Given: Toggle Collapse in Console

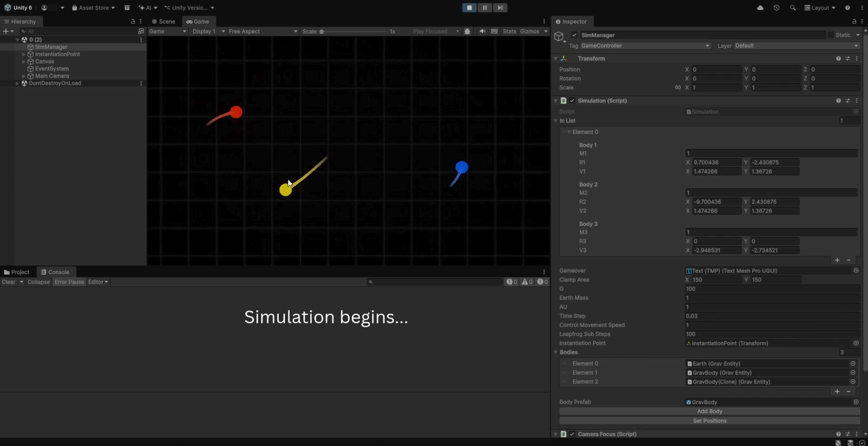Looking at the screenshot, I should pyautogui.click(x=38, y=282).
